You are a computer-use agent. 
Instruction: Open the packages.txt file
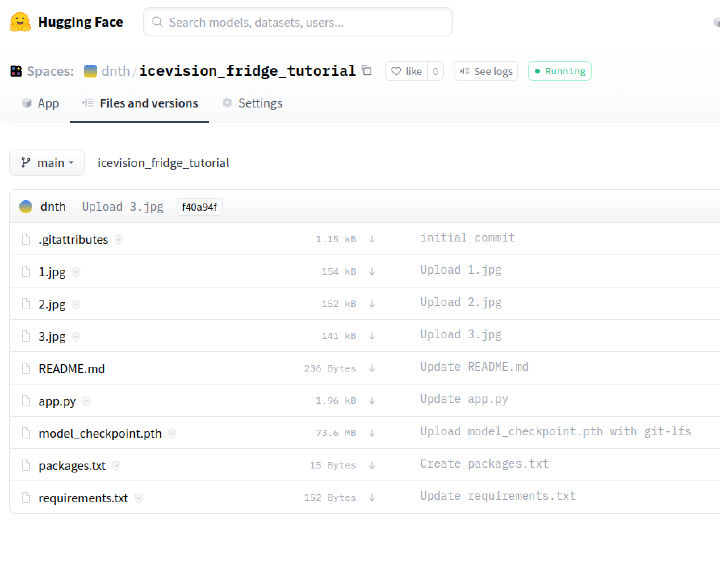(x=72, y=466)
